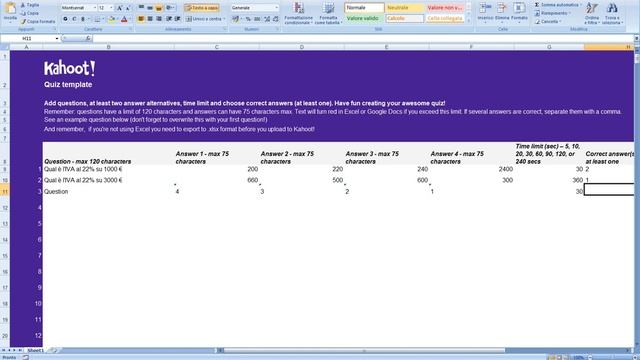640x360 pixels.
Task: Toggle Sottolineato underline formatting
Action: pos(83,19)
